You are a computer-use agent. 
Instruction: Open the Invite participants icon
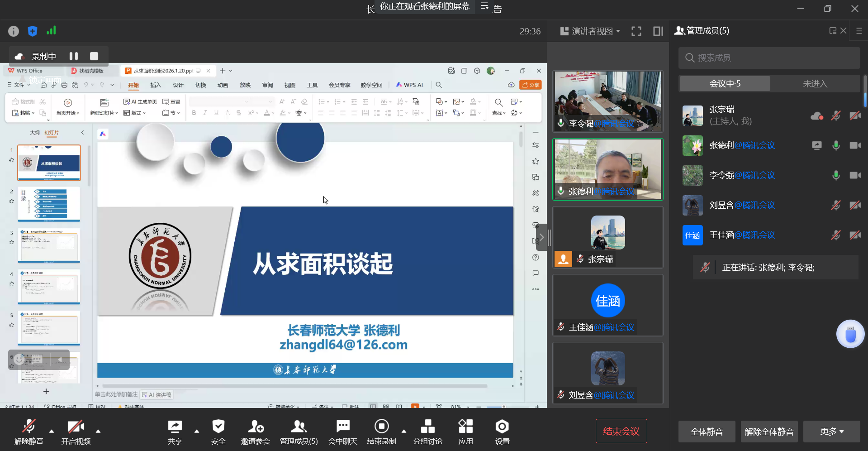(x=255, y=427)
